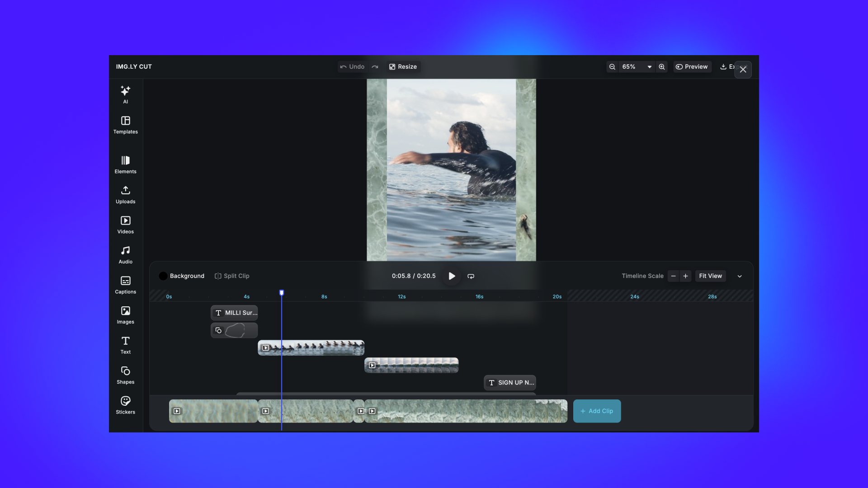Click Fit View in the timeline
868x488 pixels.
point(710,276)
